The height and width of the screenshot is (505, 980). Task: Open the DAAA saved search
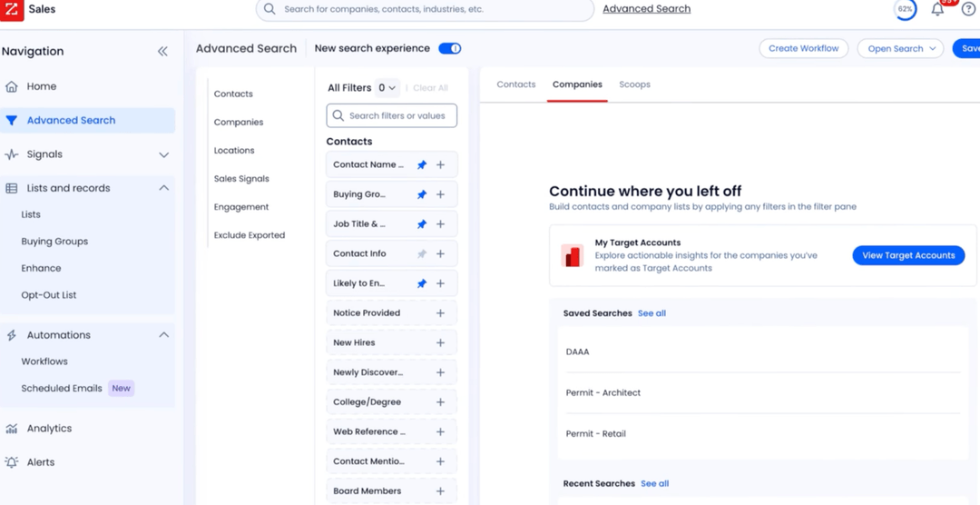[762, 352]
